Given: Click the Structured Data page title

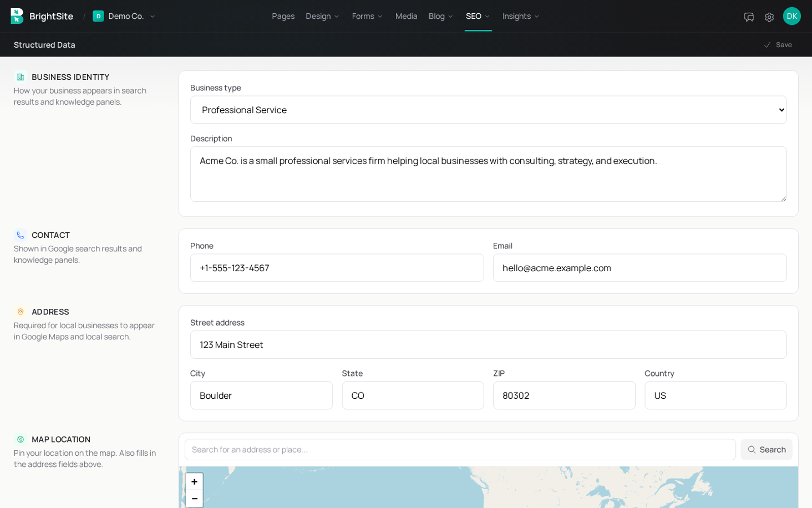Looking at the screenshot, I should pyautogui.click(x=44, y=45).
